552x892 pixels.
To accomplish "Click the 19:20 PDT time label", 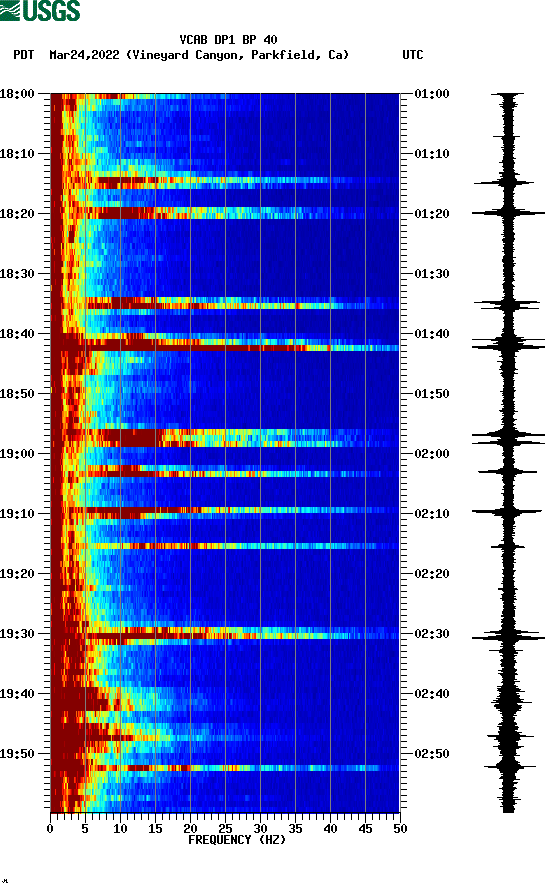I will pyautogui.click(x=17, y=574).
